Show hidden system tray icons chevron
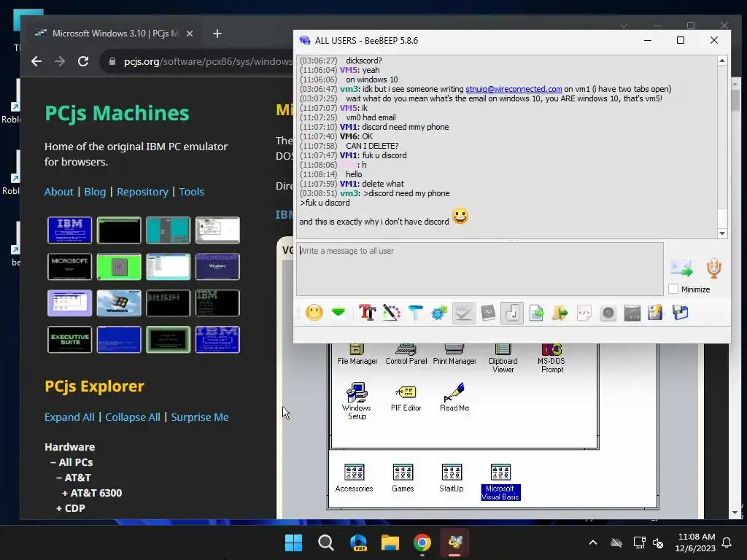The height and width of the screenshot is (560, 747). point(593,542)
